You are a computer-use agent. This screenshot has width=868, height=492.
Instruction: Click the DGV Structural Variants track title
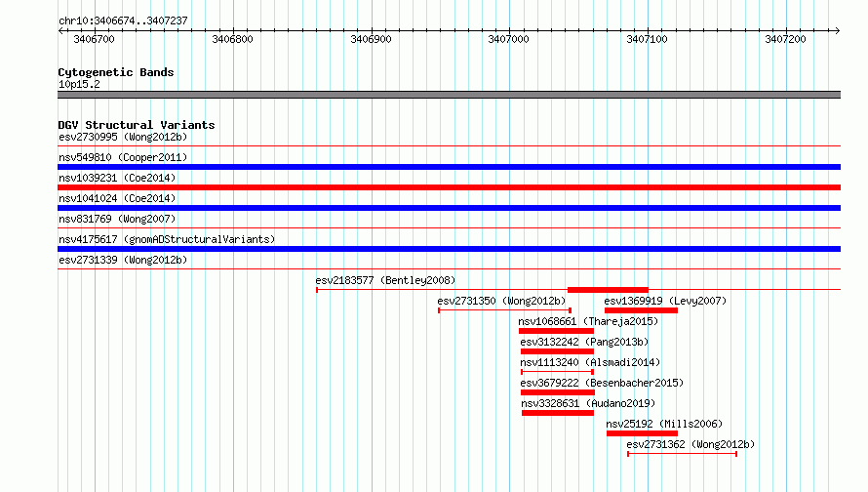[137, 125]
